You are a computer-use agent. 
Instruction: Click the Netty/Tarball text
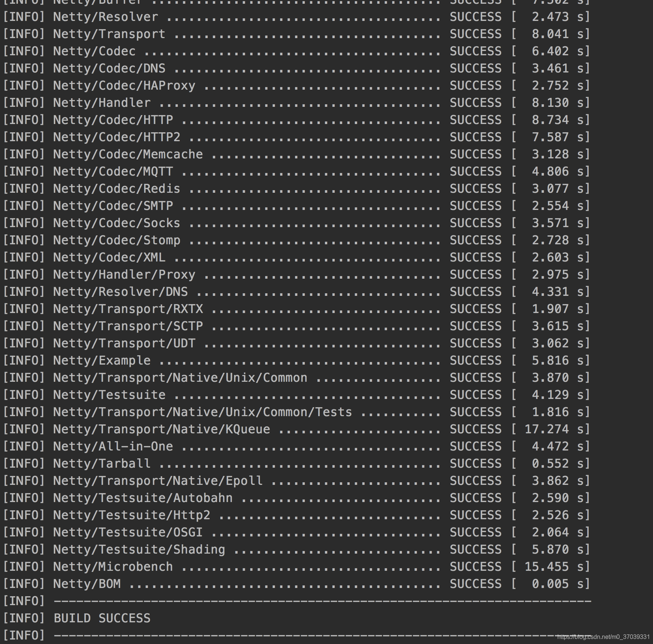102,464
